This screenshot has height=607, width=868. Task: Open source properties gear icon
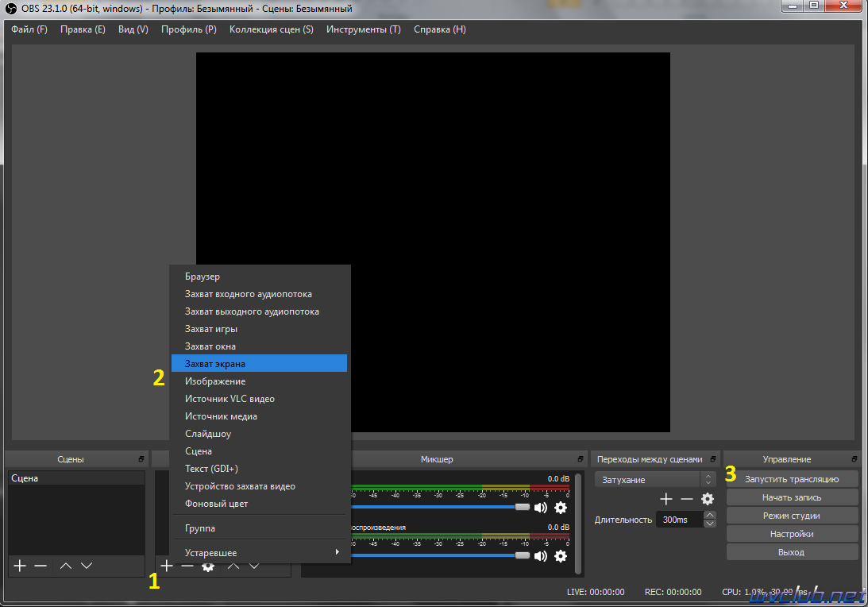207,566
